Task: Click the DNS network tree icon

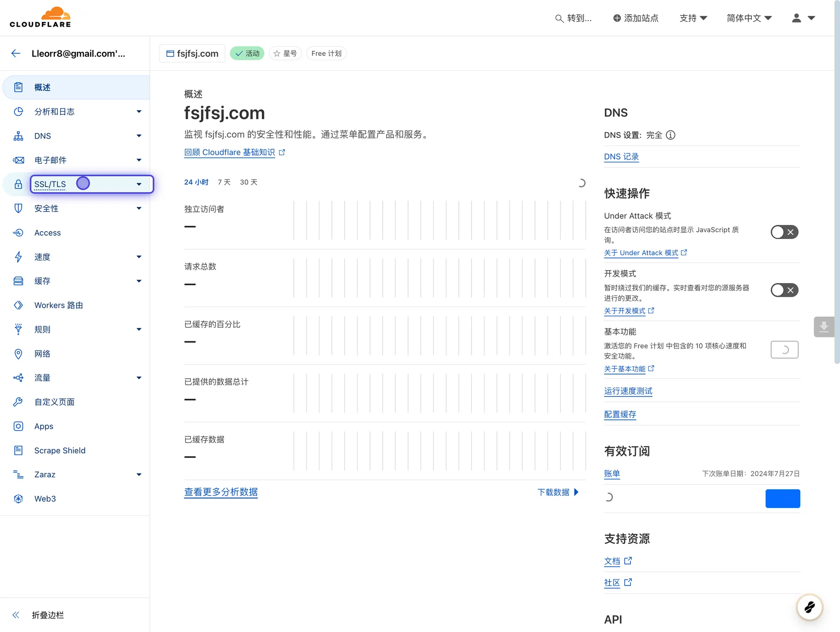Action: coord(18,136)
